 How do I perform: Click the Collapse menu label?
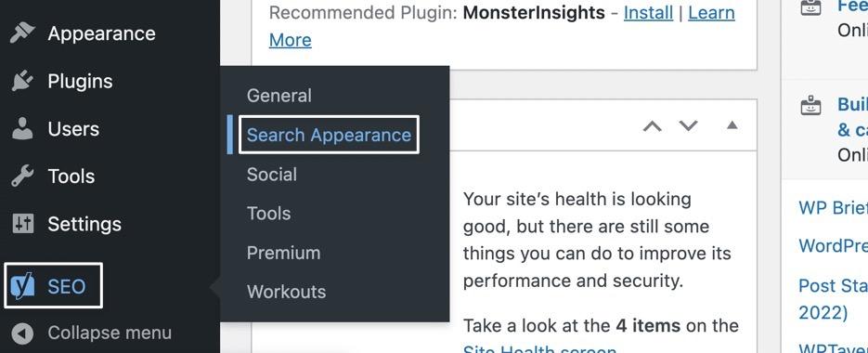(110, 333)
